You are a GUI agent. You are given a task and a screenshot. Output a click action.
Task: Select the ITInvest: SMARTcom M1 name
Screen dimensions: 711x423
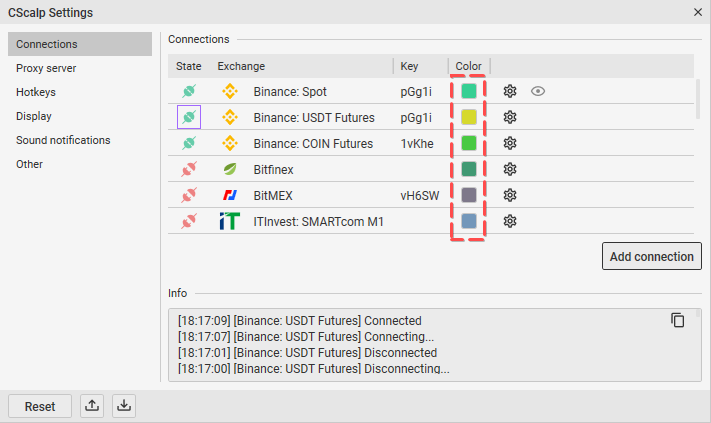pos(318,222)
